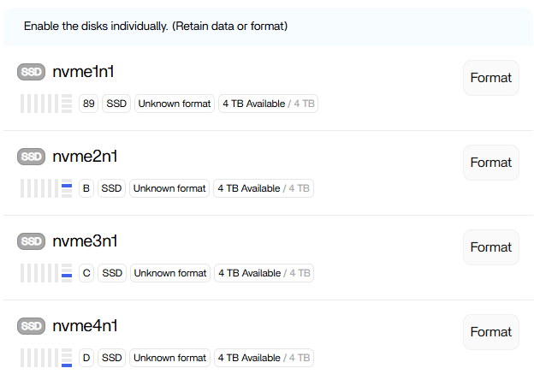
Task: Click the drive slot diagram under nvme2n1
Action: tap(46, 188)
